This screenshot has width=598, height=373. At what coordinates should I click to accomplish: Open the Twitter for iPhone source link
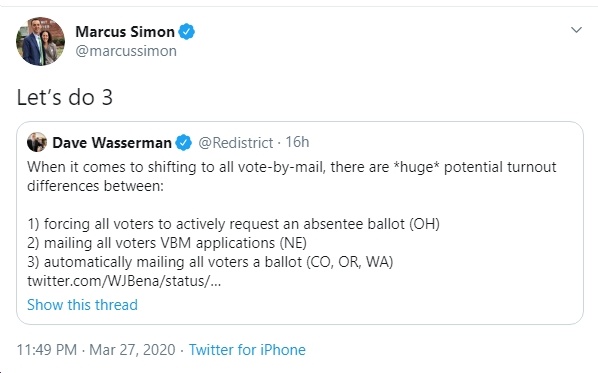247,350
